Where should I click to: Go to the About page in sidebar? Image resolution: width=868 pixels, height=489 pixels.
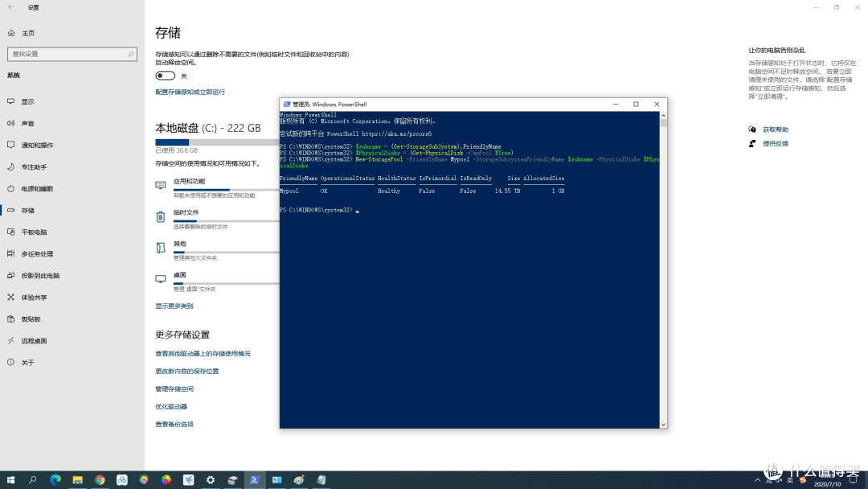tap(12, 362)
